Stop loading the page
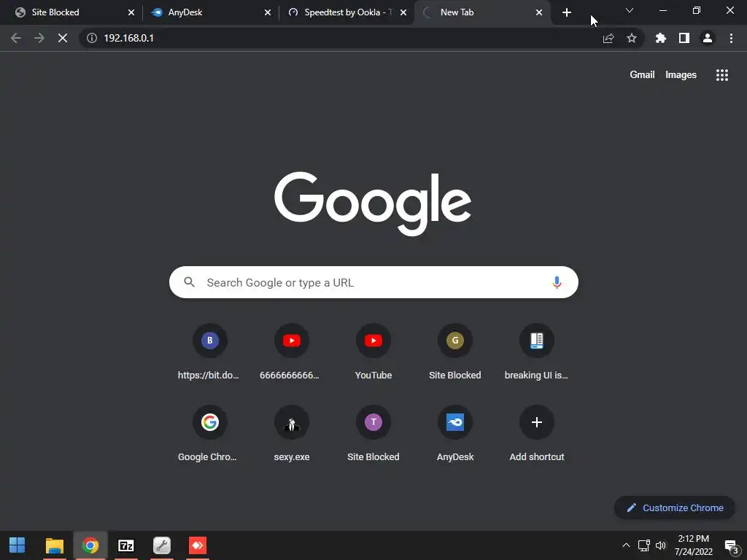Image resolution: width=747 pixels, height=560 pixels. coord(63,38)
